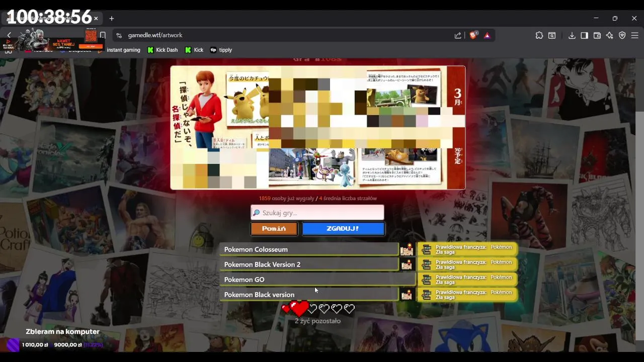
Task: Close the current browser tab
Action: 96,19
